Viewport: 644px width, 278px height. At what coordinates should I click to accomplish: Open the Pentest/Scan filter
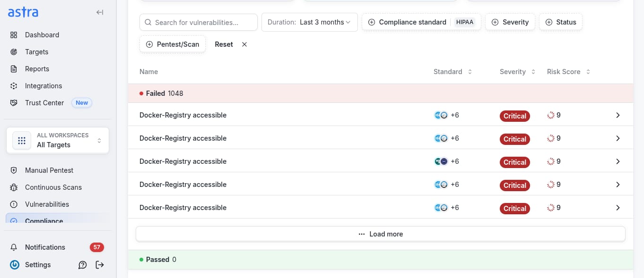point(173,44)
